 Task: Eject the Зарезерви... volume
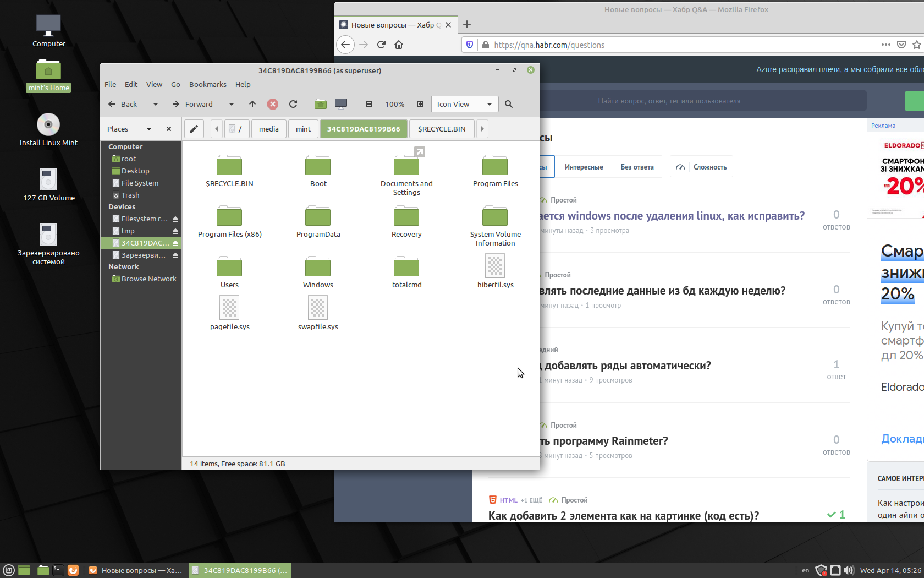click(175, 255)
